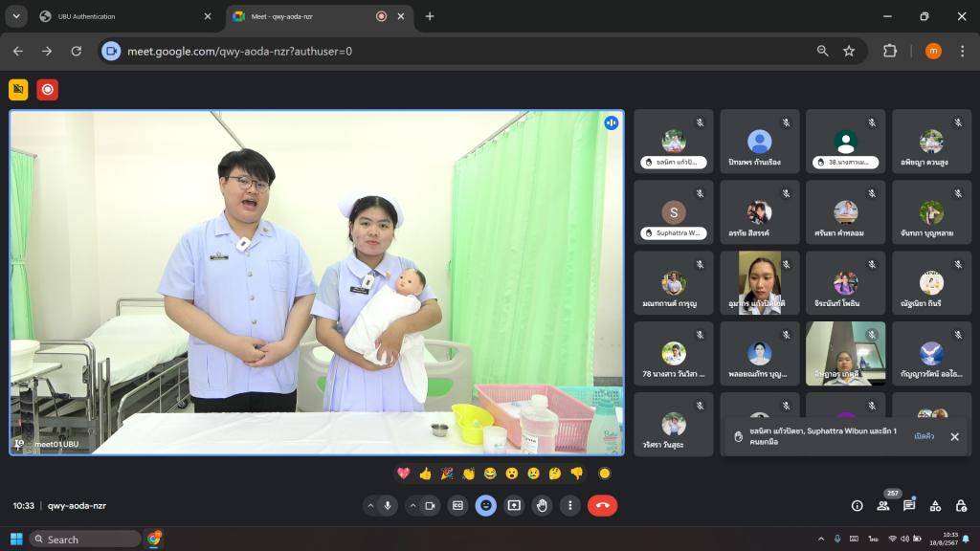Expand audio settings arrow beside microphone
The height and width of the screenshot is (551, 980).
(370, 505)
